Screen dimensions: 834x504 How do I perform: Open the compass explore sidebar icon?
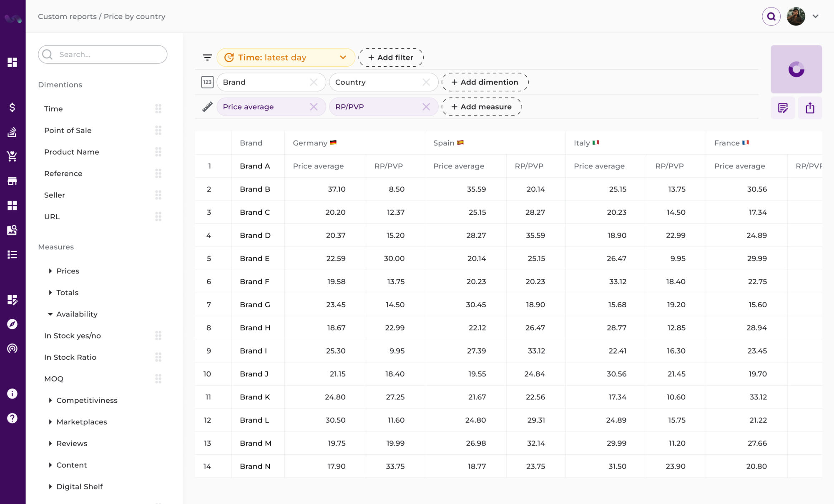12,324
